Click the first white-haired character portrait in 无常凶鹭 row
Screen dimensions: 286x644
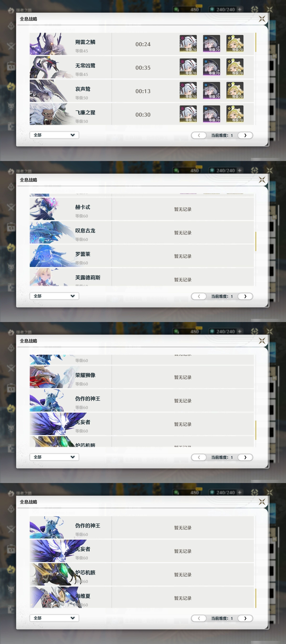coord(188,67)
